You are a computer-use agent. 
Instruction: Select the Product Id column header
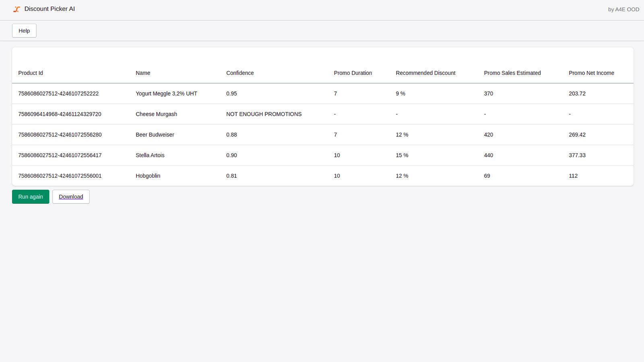point(30,73)
